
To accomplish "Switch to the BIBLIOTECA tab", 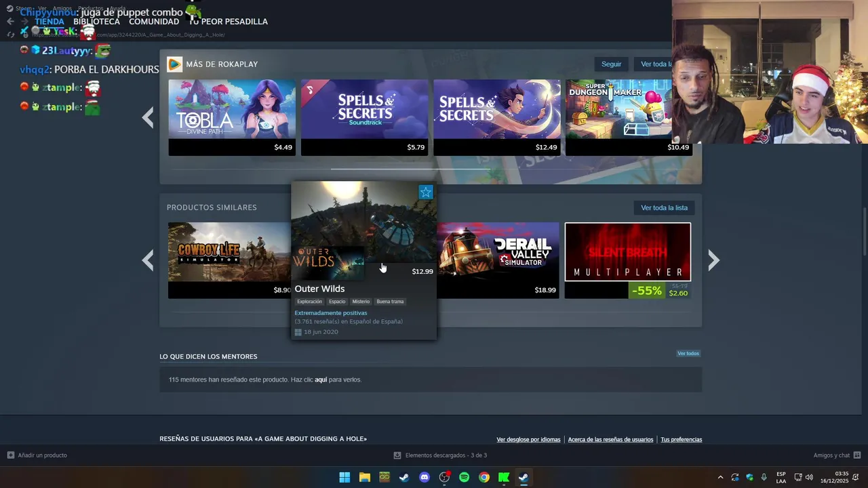I will [x=96, y=22].
